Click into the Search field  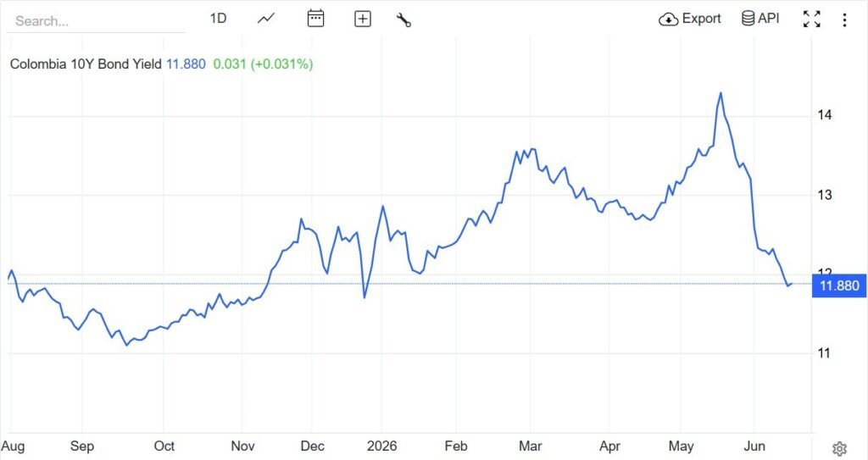click(97, 21)
